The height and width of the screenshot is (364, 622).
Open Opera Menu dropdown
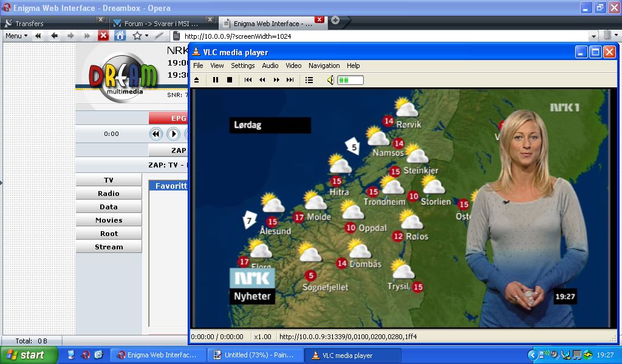[16, 36]
